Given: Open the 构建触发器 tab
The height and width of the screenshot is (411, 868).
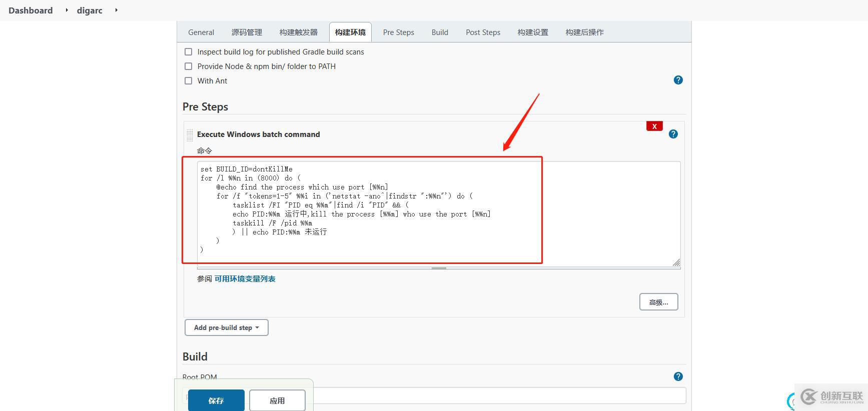Looking at the screenshot, I should (299, 32).
